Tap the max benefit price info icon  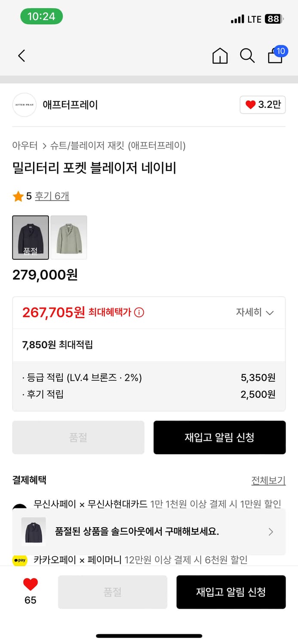tap(139, 313)
